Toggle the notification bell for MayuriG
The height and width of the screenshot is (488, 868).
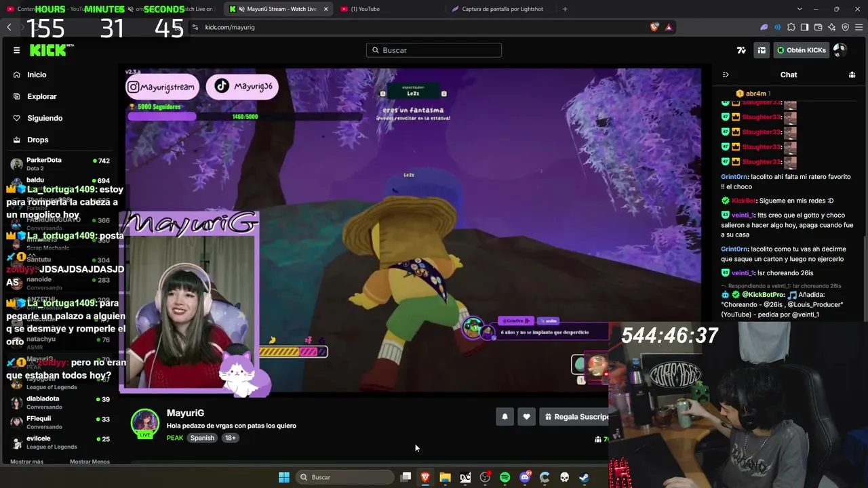pos(505,417)
